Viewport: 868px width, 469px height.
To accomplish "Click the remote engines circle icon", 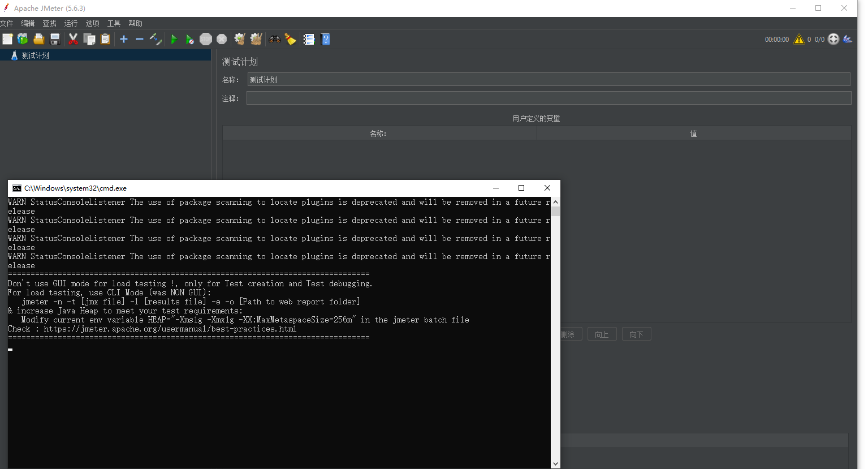I will (x=834, y=39).
